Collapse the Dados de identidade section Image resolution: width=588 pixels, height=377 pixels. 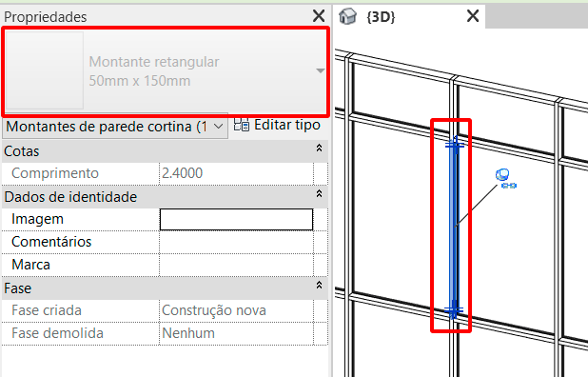[319, 193]
